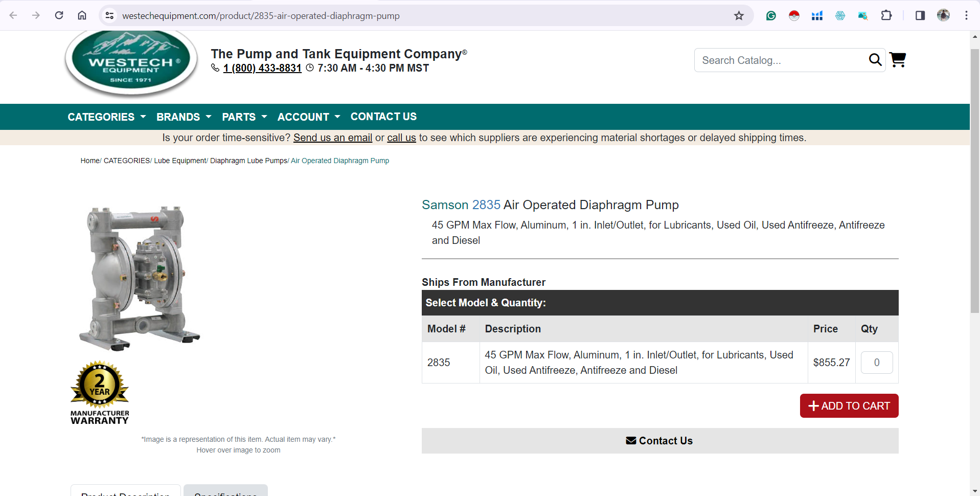980x496 pixels.
Task: Open the Chrome three-dot menu
Action: click(x=966, y=15)
